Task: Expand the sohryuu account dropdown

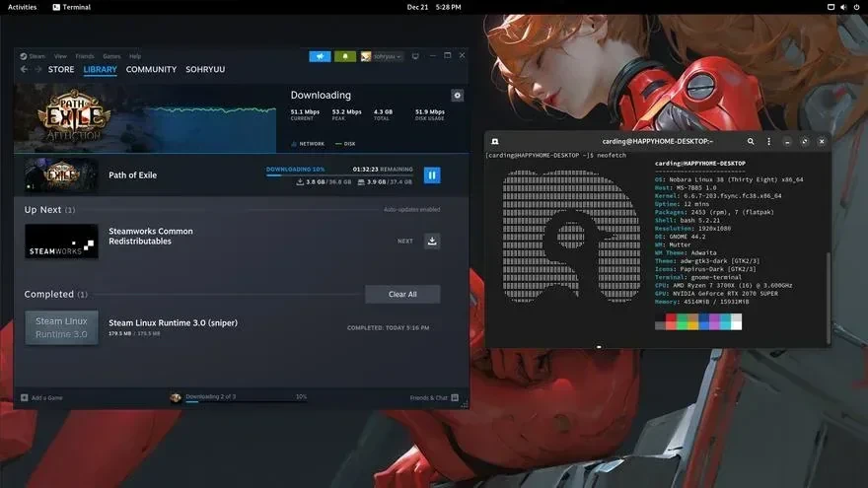Action: click(x=382, y=56)
